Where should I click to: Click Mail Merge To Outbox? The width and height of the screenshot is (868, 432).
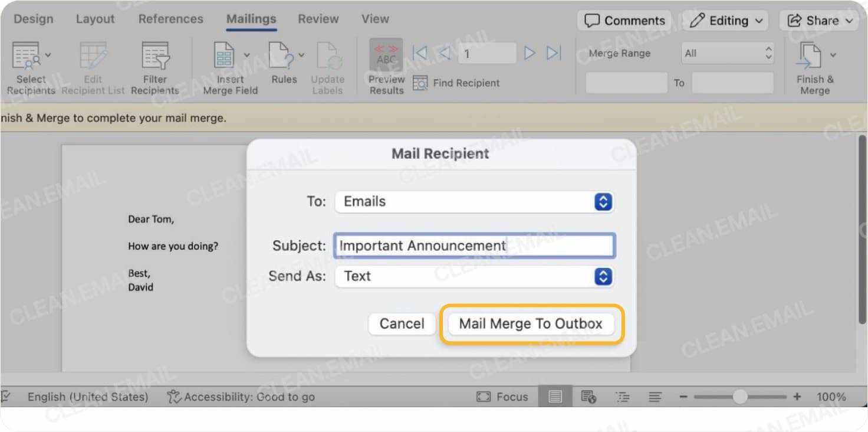[x=530, y=323]
